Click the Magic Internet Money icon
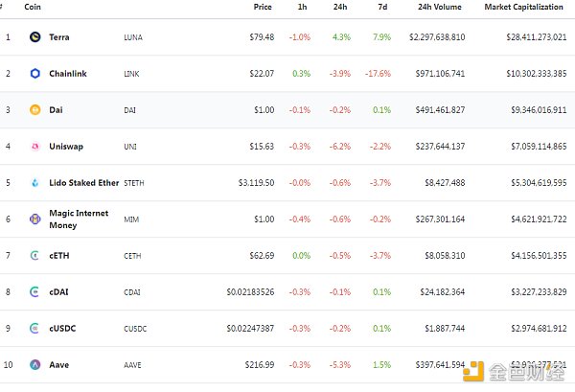The image size is (575, 392). [x=35, y=219]
